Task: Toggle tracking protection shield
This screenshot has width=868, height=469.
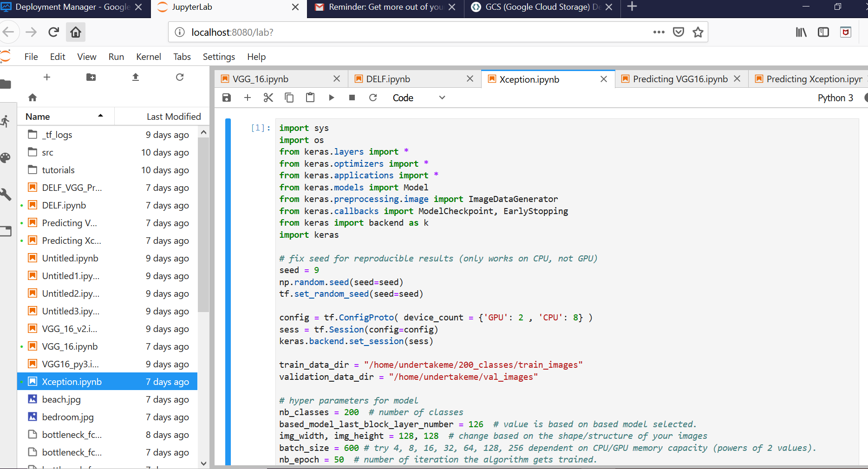Action: 846,32
